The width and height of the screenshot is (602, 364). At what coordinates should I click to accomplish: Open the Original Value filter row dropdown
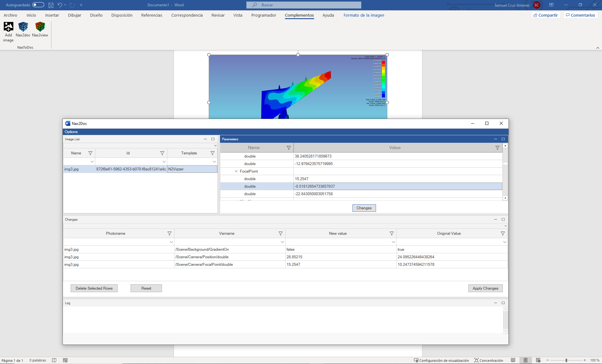[x=505, y=242]
